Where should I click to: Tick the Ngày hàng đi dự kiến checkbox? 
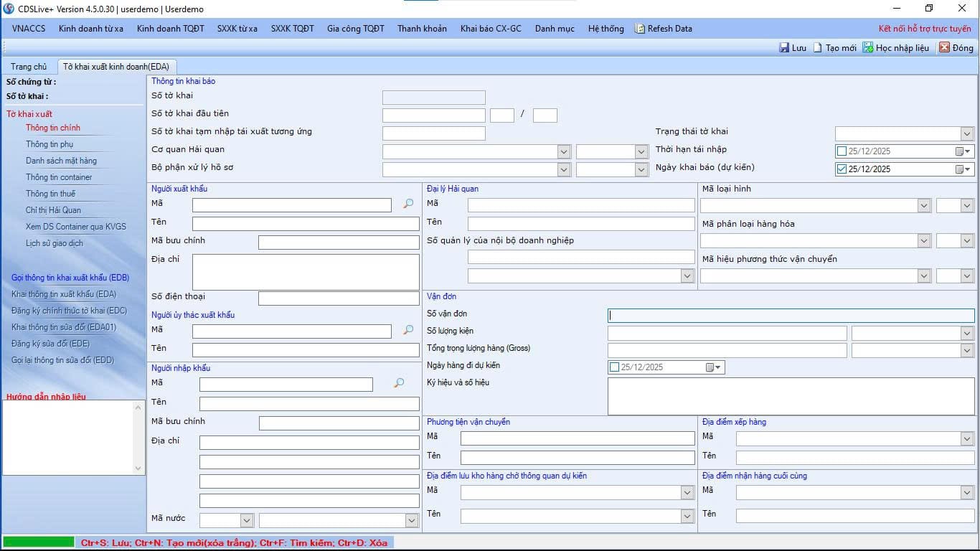[614, 367]
